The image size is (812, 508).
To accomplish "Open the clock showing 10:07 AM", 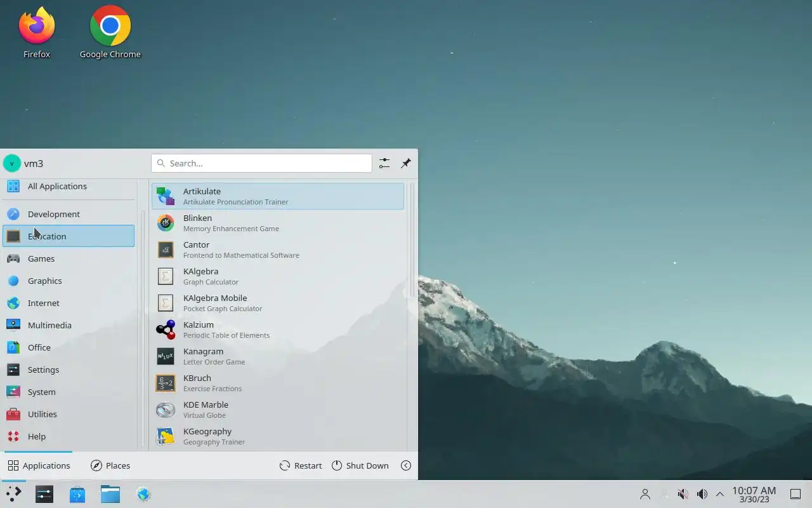I will [x=754, y=494].
